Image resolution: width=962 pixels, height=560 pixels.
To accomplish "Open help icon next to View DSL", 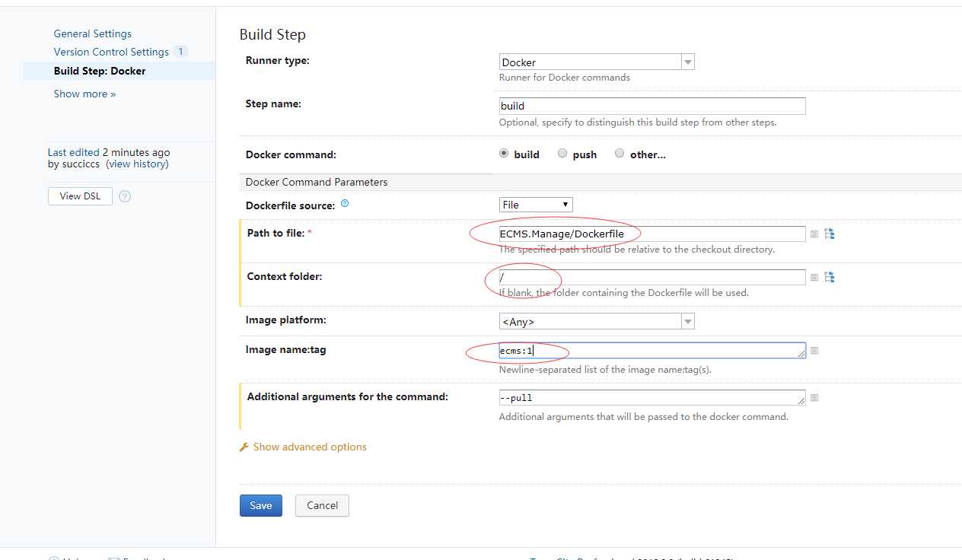I will point(125,196).
